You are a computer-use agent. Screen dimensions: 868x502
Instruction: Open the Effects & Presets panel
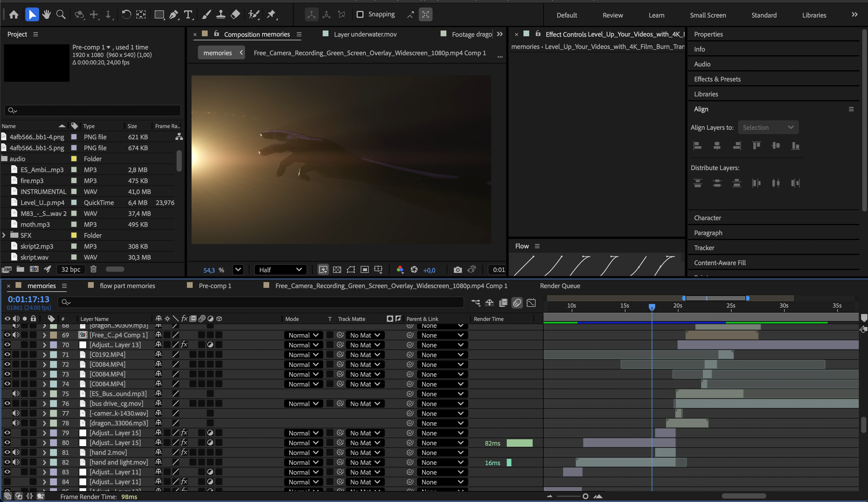click(x=717, y=79)
